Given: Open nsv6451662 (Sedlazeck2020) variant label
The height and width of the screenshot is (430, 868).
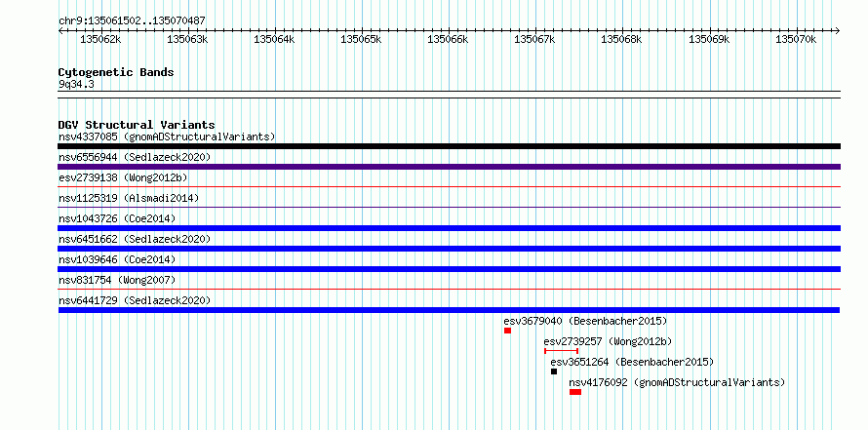Looking at the screenshot, I should (x=135, y=239).
